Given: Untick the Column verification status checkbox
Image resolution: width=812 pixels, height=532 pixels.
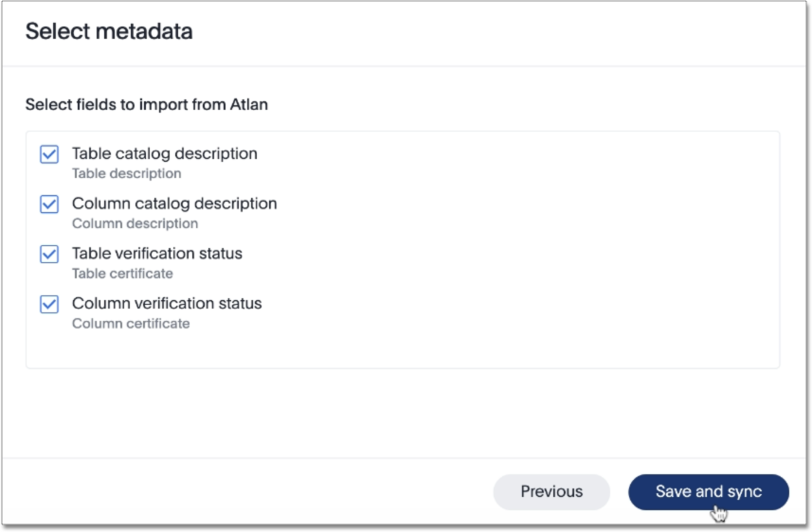Looking at the screenshot, I should [x=49, y=305].
